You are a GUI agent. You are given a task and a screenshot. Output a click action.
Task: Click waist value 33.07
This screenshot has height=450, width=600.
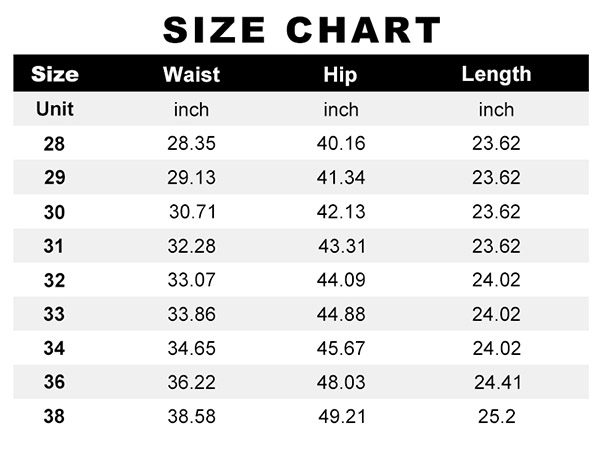[191, 280]
